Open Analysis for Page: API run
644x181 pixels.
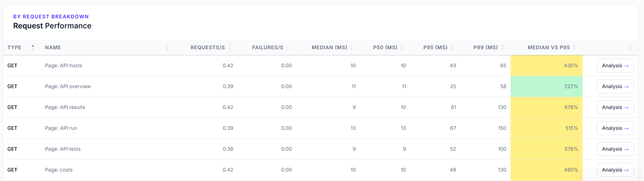pyautogui.click(x=615, y=128)
